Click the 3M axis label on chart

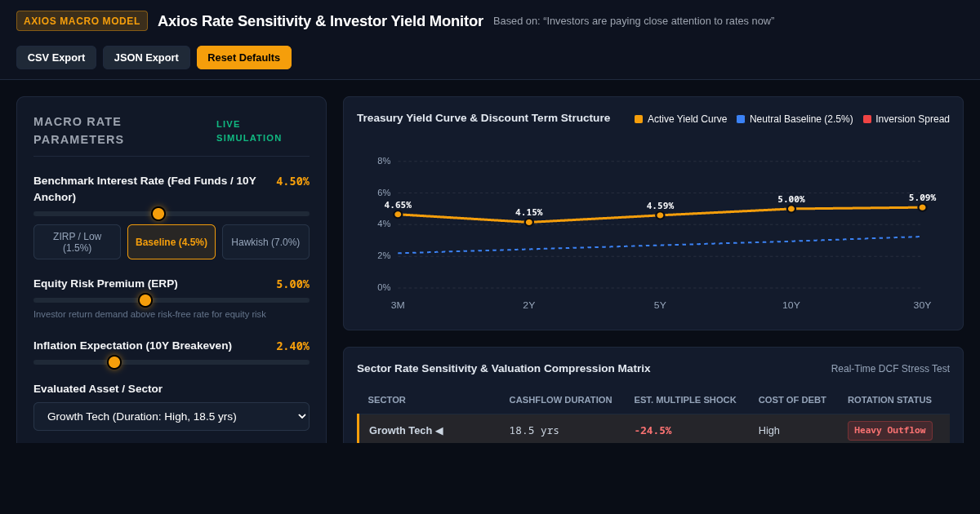click(x=398, y=305)
